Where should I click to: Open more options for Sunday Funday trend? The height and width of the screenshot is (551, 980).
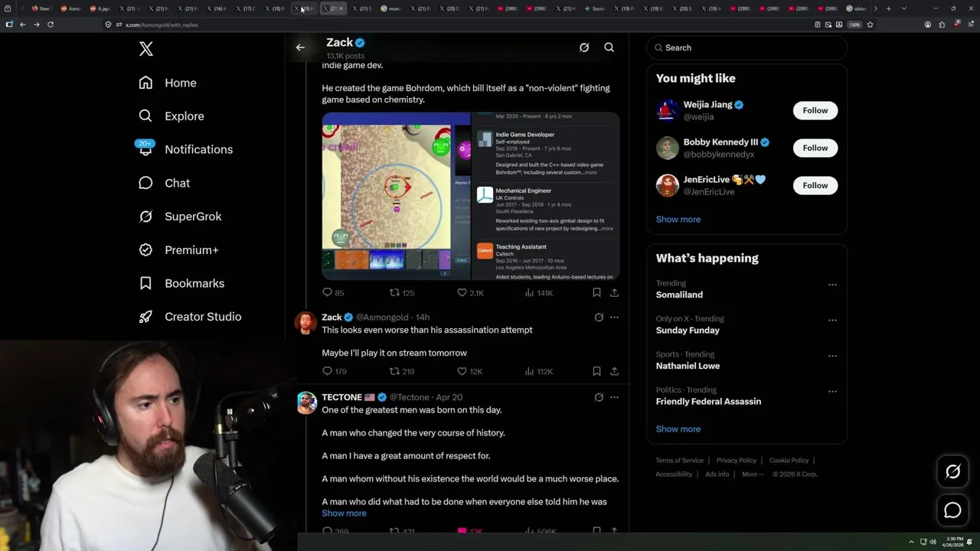(832, 320)
